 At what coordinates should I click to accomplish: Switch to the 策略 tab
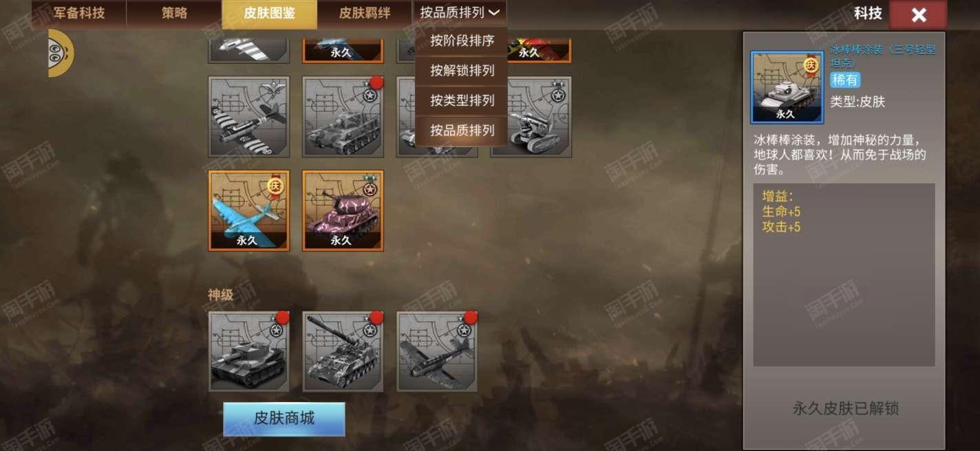tap(174, 13)
